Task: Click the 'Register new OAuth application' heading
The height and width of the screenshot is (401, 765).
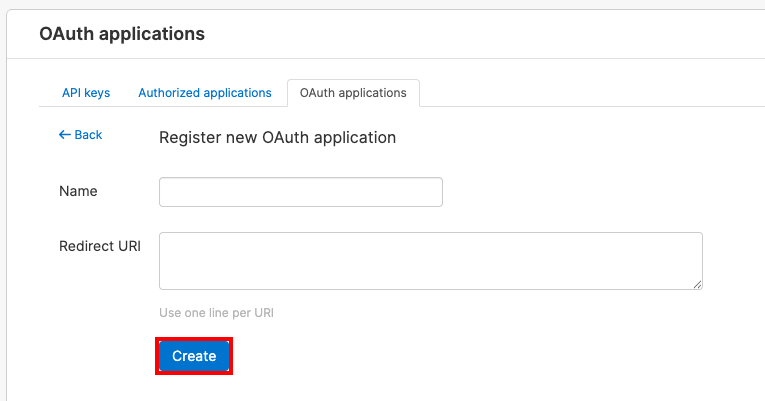Action: [278, 138]
